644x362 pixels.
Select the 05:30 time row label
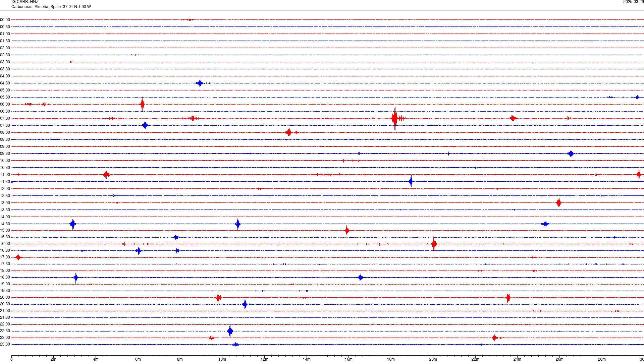[x=5, y=97]
